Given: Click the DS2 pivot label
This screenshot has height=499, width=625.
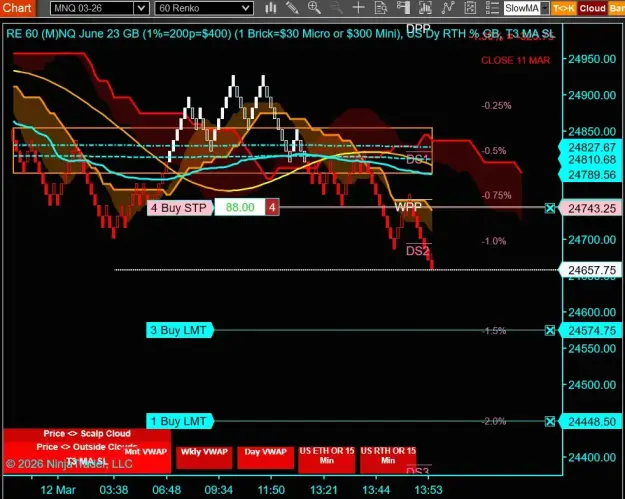Looking at the screenshot, I should click(x=418, y=251).
